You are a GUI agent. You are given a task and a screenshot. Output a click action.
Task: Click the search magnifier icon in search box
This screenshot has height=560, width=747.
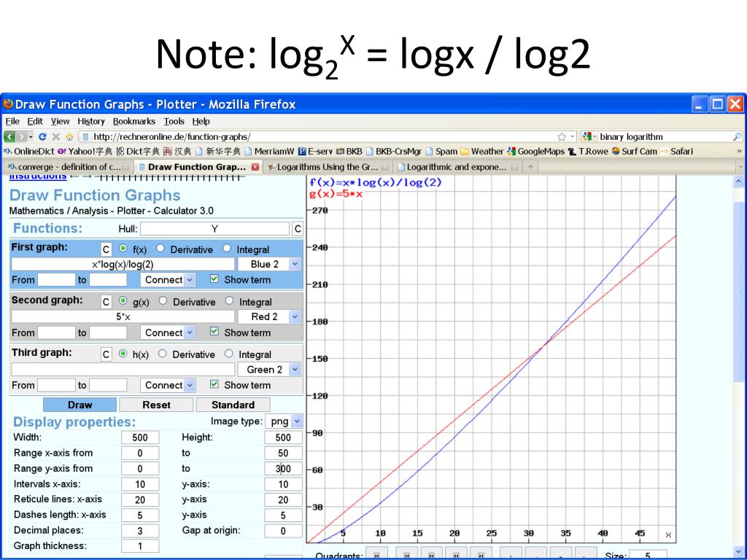pyautogui.click(x=737, y=136)
